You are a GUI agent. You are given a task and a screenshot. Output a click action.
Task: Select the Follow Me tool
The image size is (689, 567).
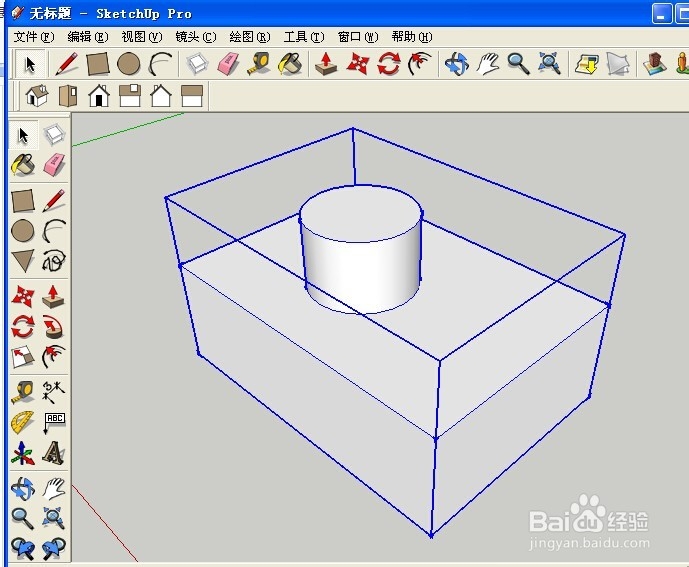coord(54,327)
